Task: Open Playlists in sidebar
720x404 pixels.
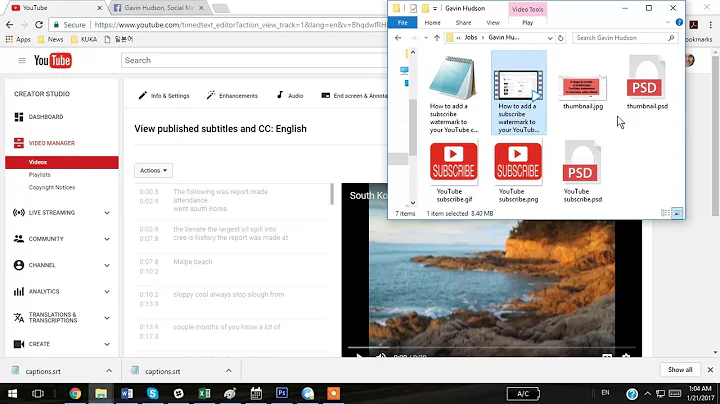Action: (x=39, y=175)
